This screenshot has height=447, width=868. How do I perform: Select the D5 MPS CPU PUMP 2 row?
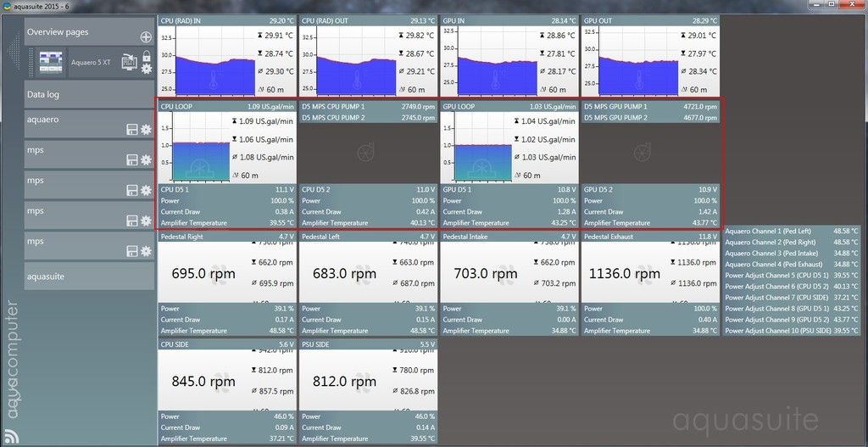coord(368,117)
